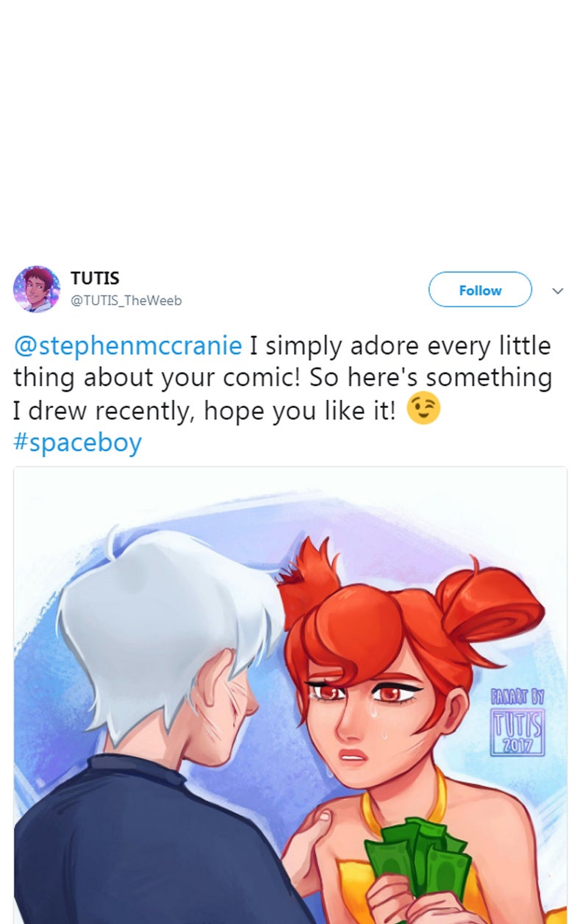Click the blank white area above the tweet
The width and height of the screenshot is (588, 924).
point(294,125)
